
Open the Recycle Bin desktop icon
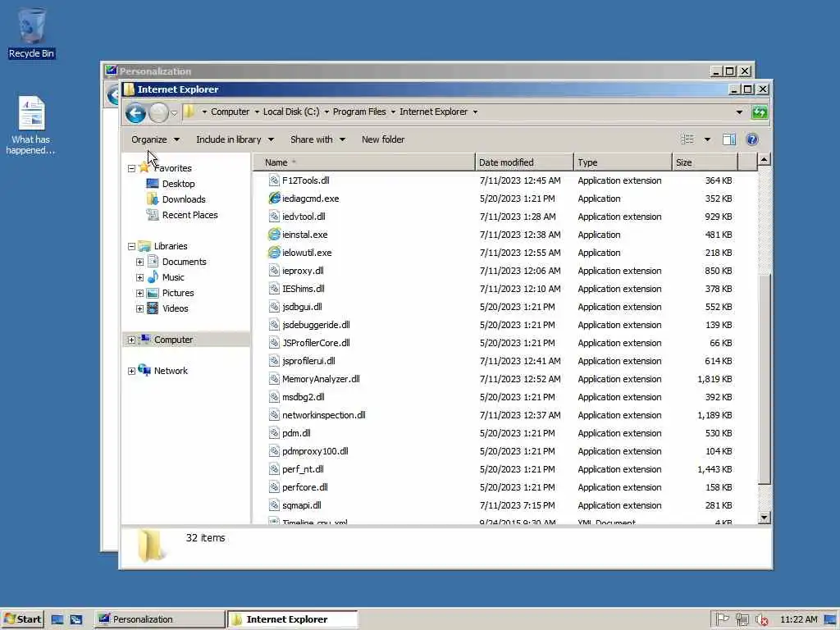pos(31,32)
